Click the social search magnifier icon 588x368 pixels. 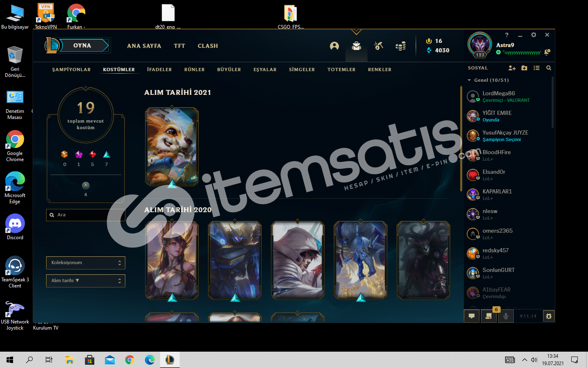click(x=549, y=68)
